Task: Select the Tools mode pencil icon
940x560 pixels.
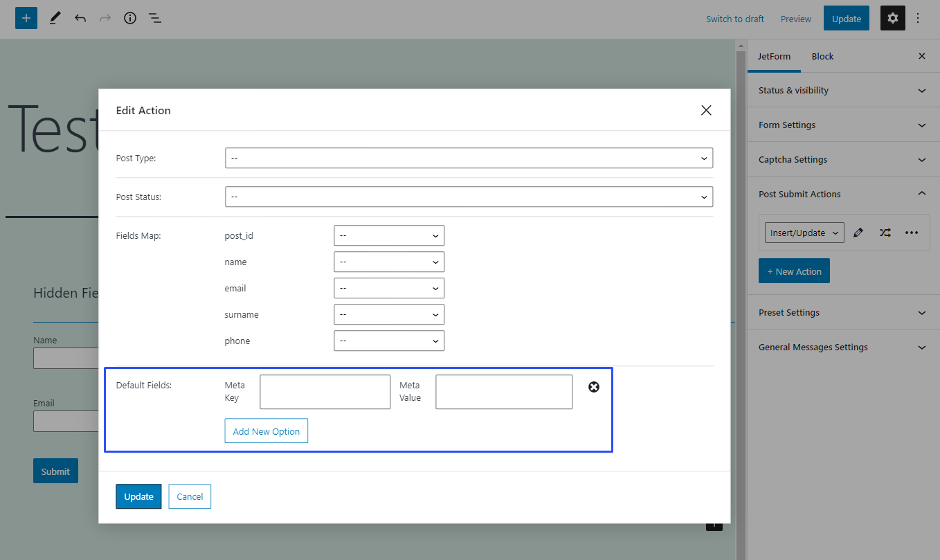Action: coord(55,17)
